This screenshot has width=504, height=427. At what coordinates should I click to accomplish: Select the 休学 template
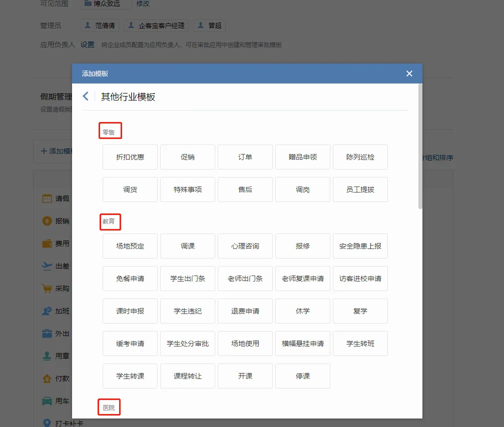pos(303,311)
